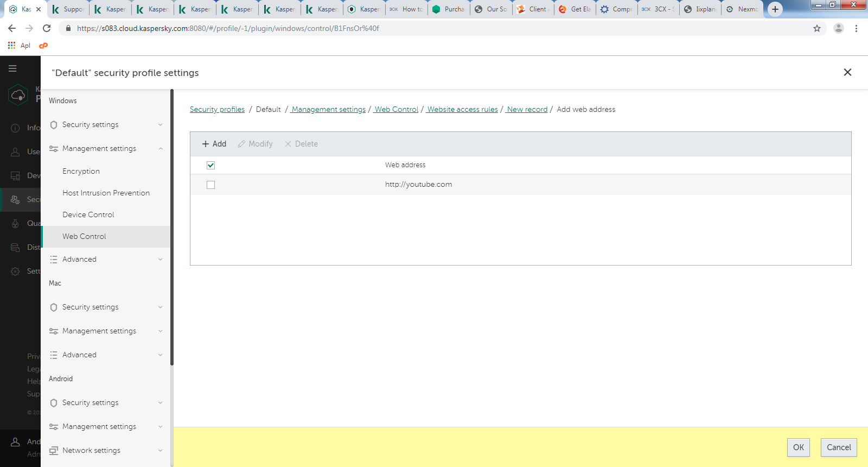Add a new web address
Viewport: 868px width, 467px height.
214,144
